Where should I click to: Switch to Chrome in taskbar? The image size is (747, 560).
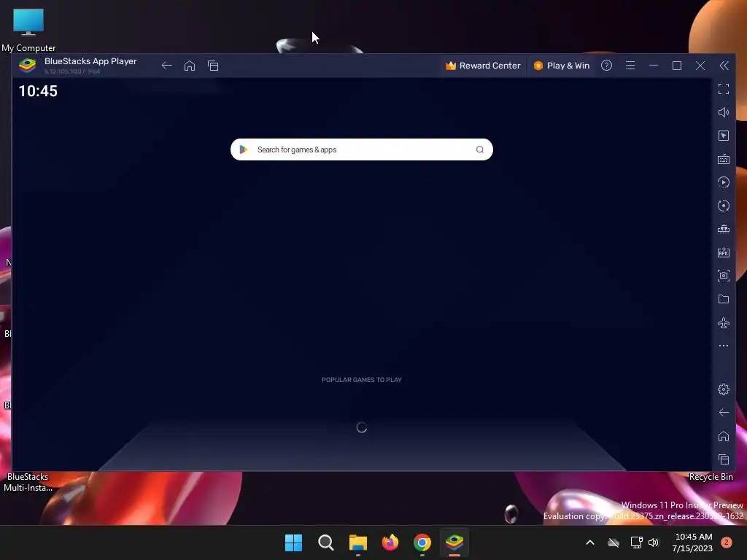pos(422,542)
